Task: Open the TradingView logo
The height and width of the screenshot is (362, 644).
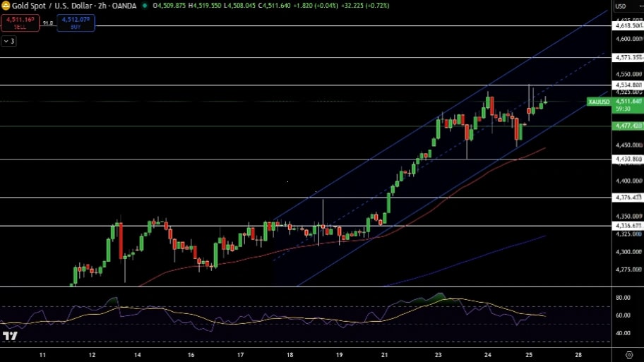Action: (9, 337)
